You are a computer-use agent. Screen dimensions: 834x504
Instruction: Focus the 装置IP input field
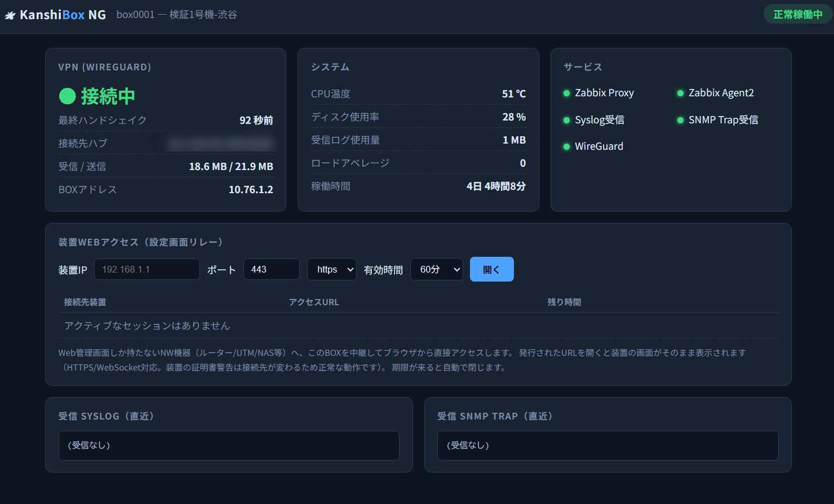click(x=147, y=269)
